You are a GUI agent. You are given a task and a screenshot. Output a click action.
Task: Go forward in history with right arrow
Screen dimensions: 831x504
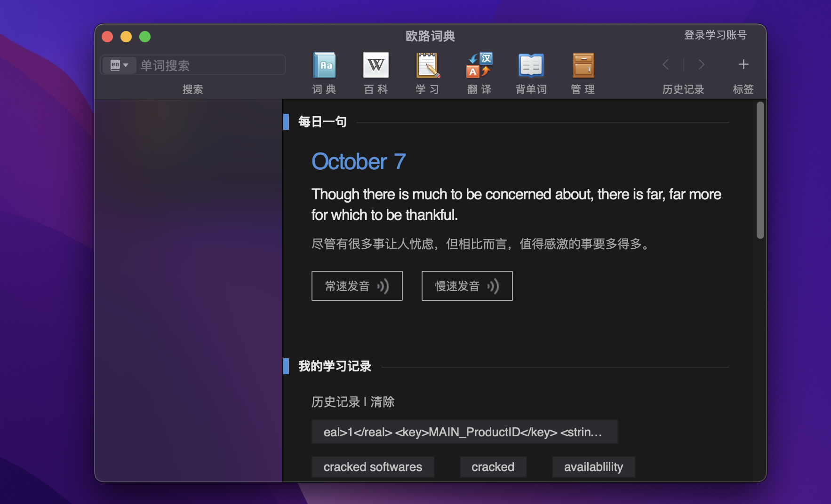pos(701,64)
